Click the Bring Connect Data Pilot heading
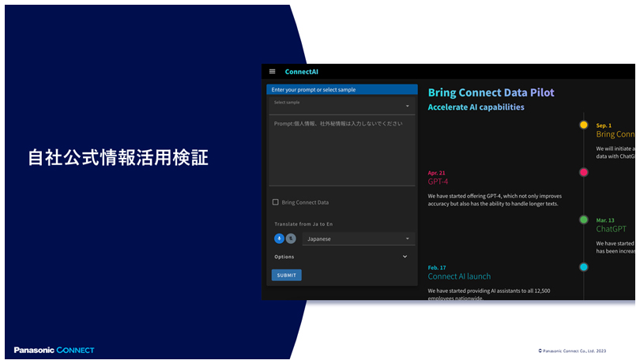Viewport: 640px width, 364px height. [491, 92]
